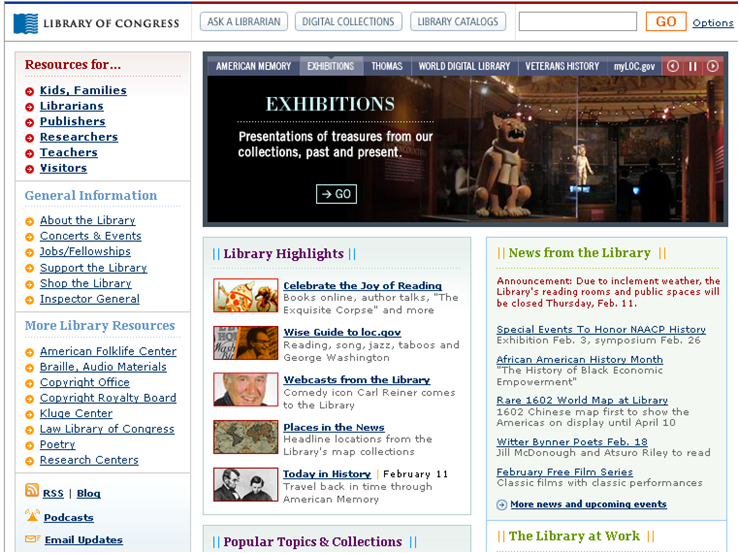Screen dimensions: 739x553
Task: Click the Podcasts broadcast icon
Action: pos(32,515)
